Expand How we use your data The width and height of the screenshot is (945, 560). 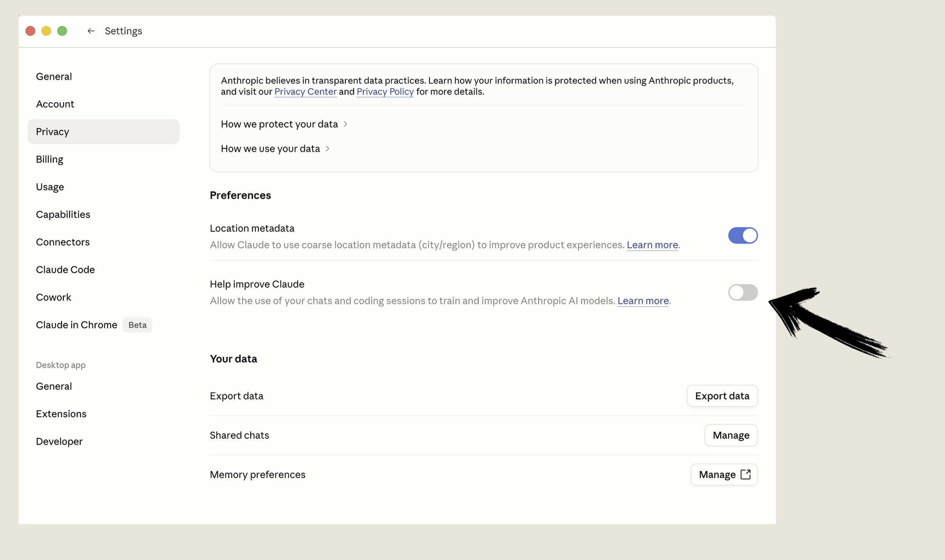[x=275, y=149]
